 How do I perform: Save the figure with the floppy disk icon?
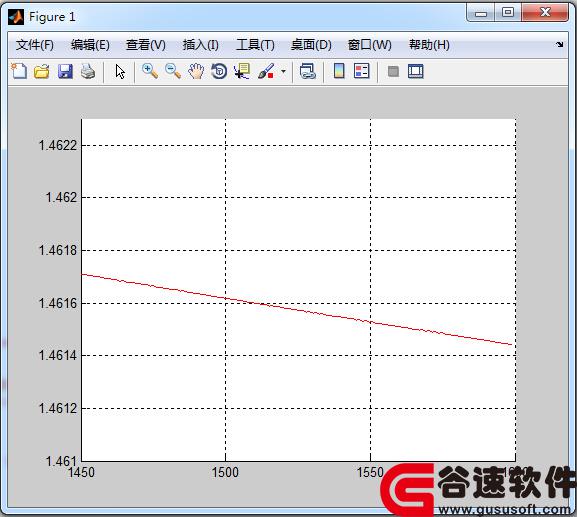(x=65, y=71)
